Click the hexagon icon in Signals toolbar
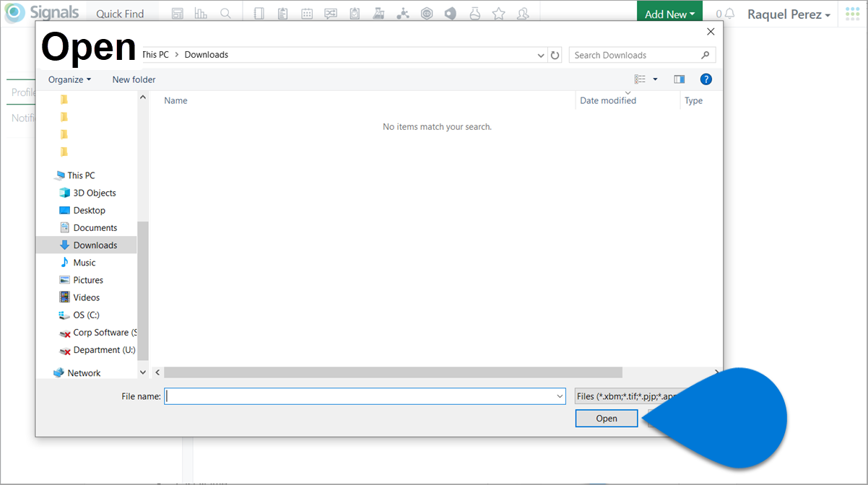This screenshot has height=485, width=868. click(x=427, y=14)
